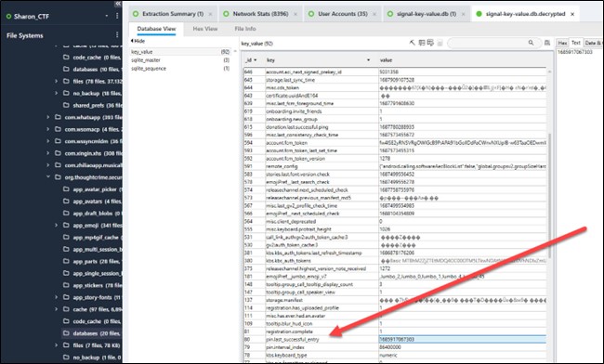604x364 pixels.
Task: Open the three-dot menu next to Sharon_CTF
Action: click(117, 16)
